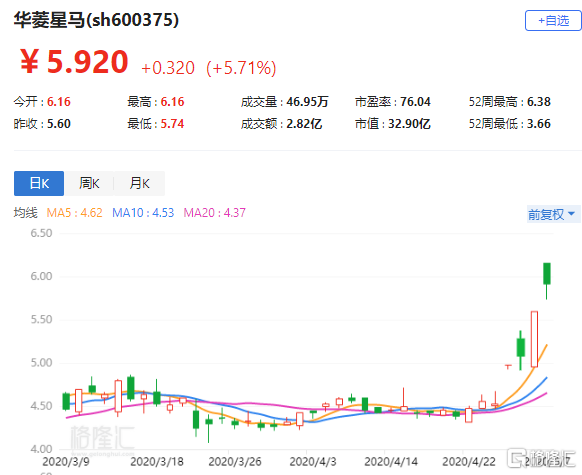Click the 52周最高 value 6.38

(x=539, y=102)
